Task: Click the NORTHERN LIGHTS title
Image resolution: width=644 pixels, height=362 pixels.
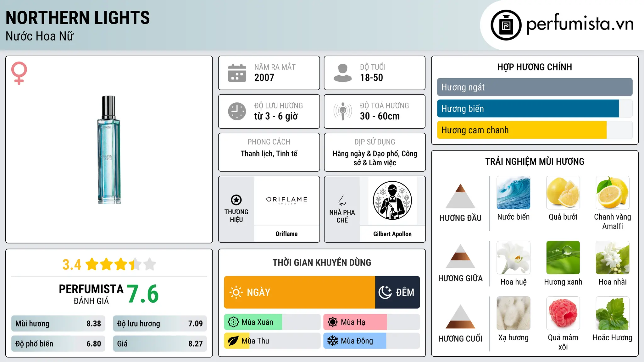Action: coord(78,18)
